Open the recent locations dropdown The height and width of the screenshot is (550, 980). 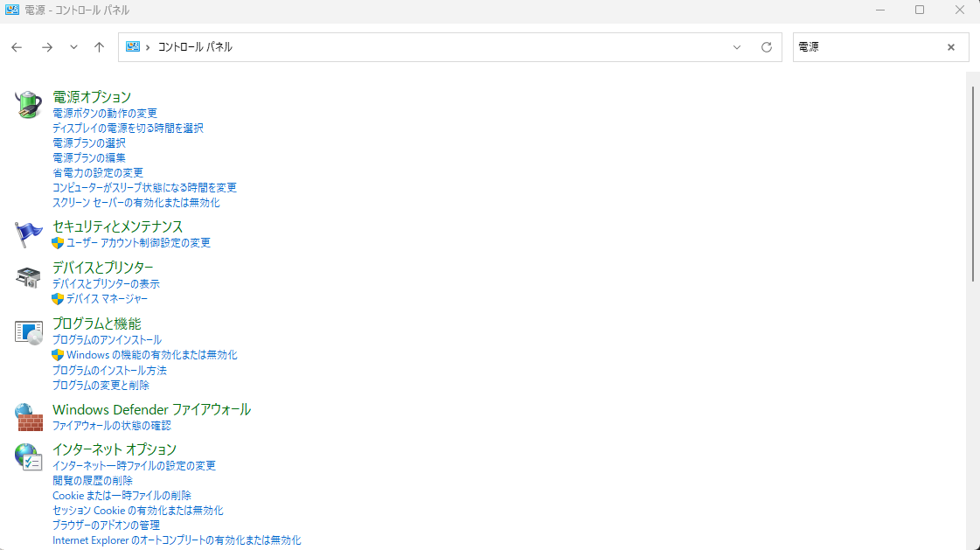click(x=73, y=47)
